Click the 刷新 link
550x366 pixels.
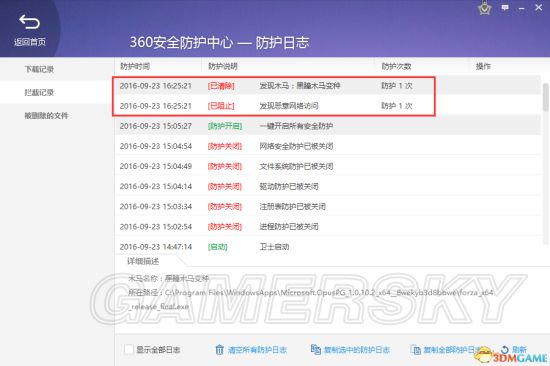click(519, 350)
